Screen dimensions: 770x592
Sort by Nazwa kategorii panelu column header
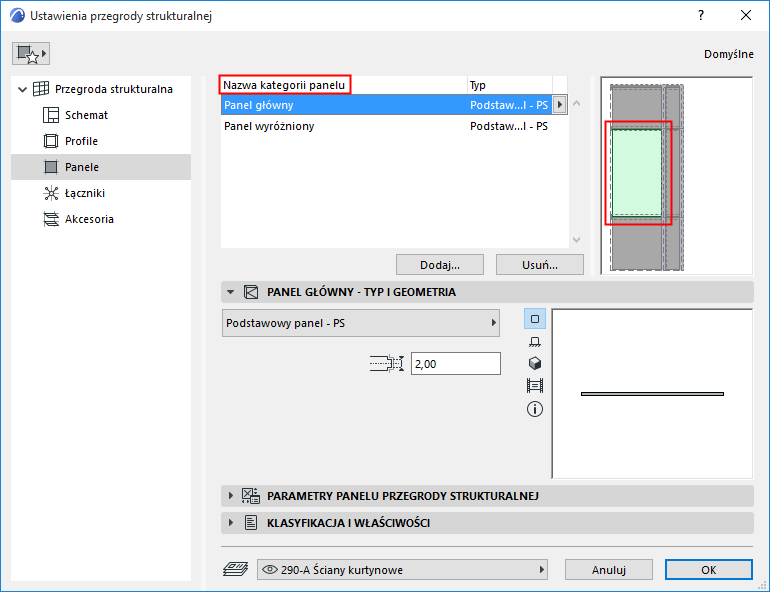pyautogui.click(x=284, y=85)
